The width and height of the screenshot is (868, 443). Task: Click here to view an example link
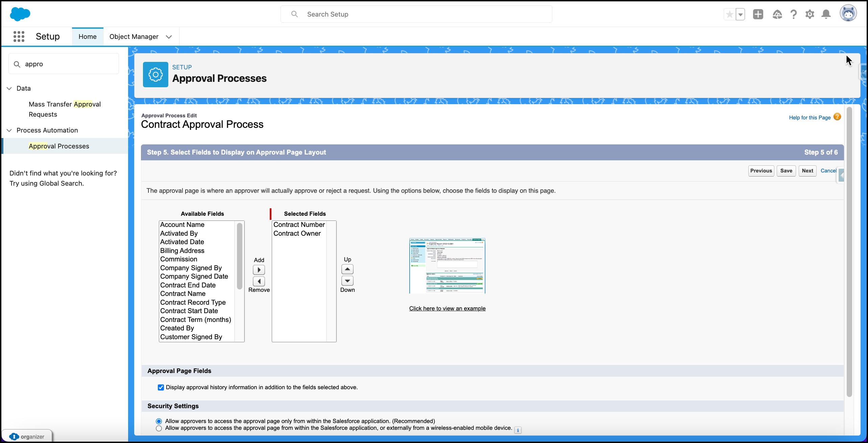(447, 308)
